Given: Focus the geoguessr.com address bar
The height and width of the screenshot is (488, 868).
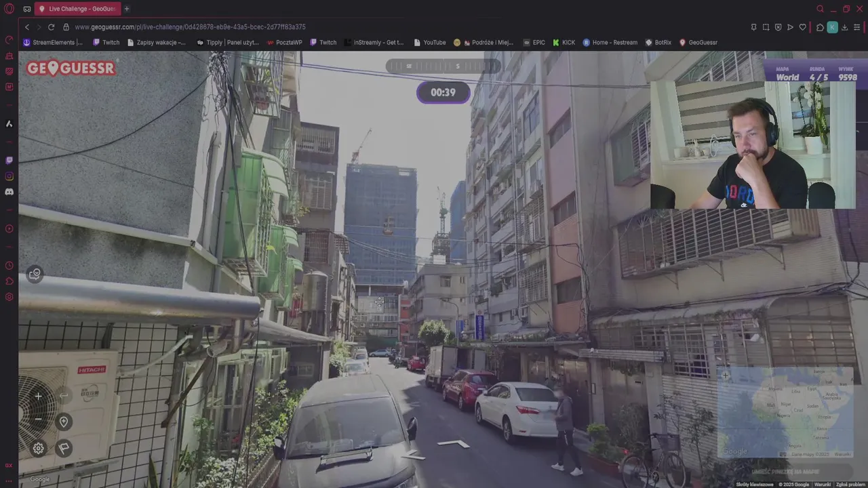Looking at the screenshot, I should point(190,27).
